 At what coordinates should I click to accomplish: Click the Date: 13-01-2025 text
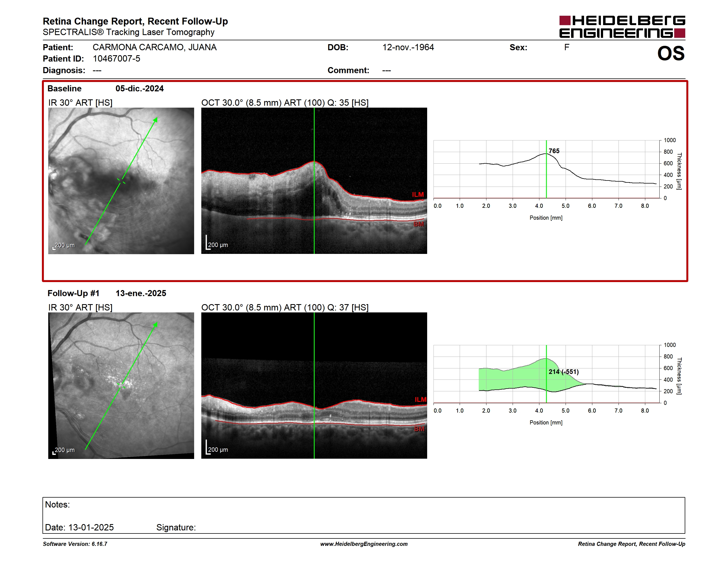(79, 527)
